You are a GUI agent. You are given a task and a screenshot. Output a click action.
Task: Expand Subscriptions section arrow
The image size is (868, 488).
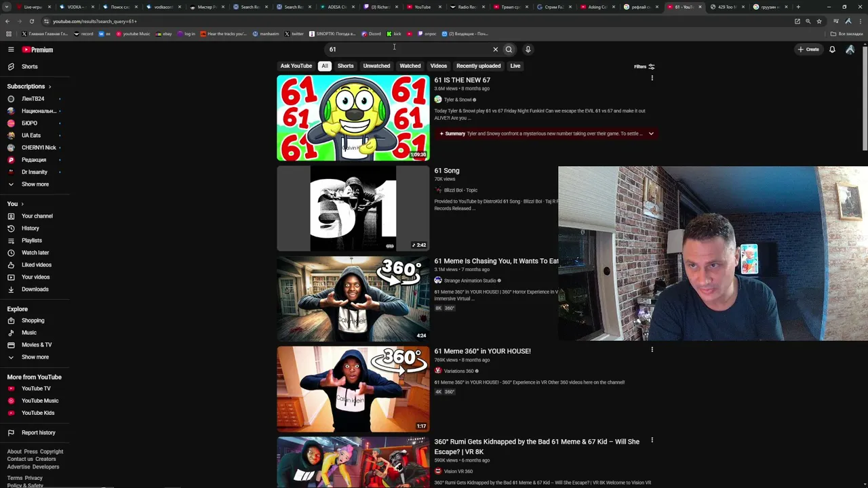[x=50, y=87]
